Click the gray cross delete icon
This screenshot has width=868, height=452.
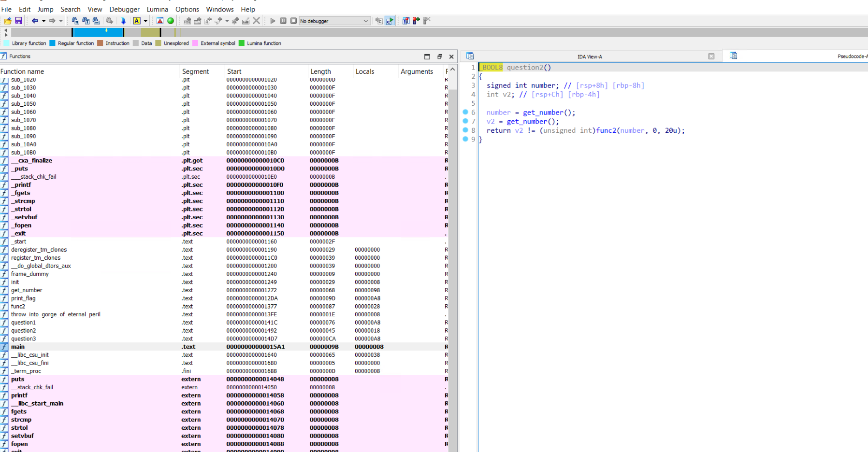pos(257,21)
